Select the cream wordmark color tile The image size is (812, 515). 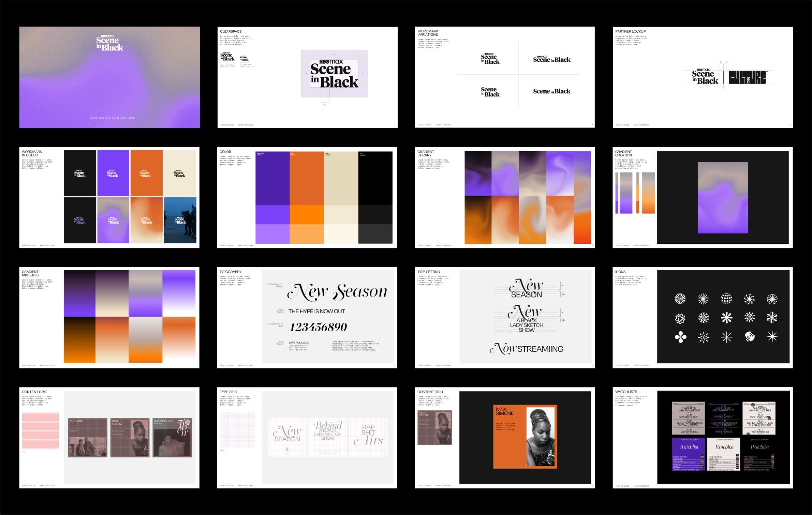click(x=180, y=173)
